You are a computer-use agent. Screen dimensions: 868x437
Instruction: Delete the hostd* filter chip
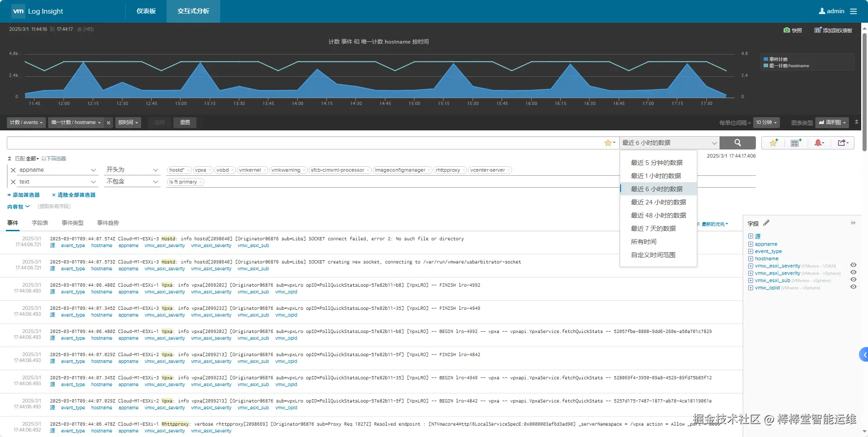pos(188,170)
